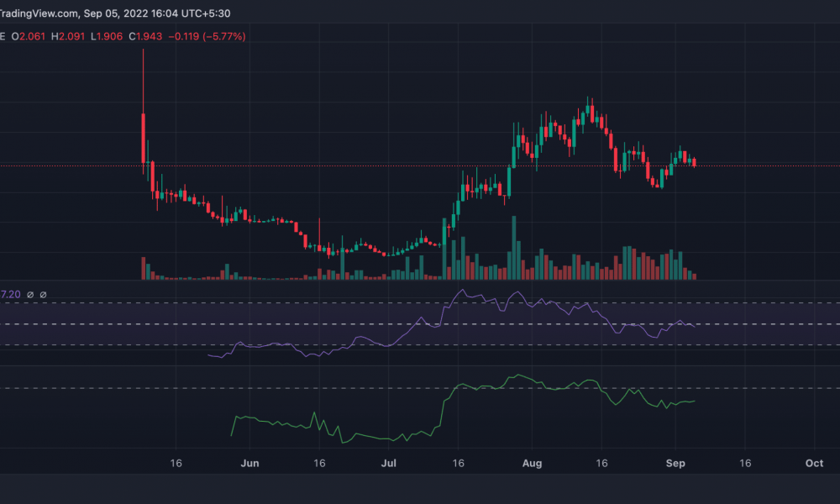
Task: Click the change value −0.119 (−5.77%)
Action: (x=207, y=36)
